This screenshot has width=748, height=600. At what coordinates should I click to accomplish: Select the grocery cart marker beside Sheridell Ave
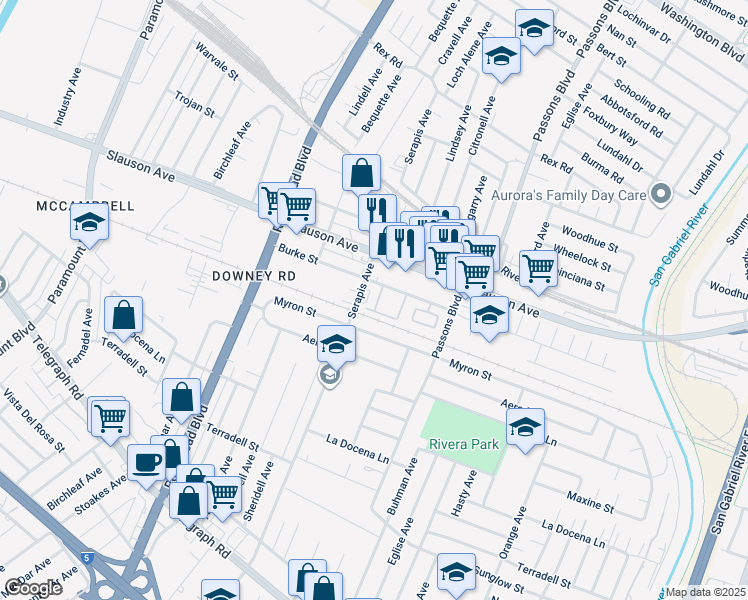(223, 496)
